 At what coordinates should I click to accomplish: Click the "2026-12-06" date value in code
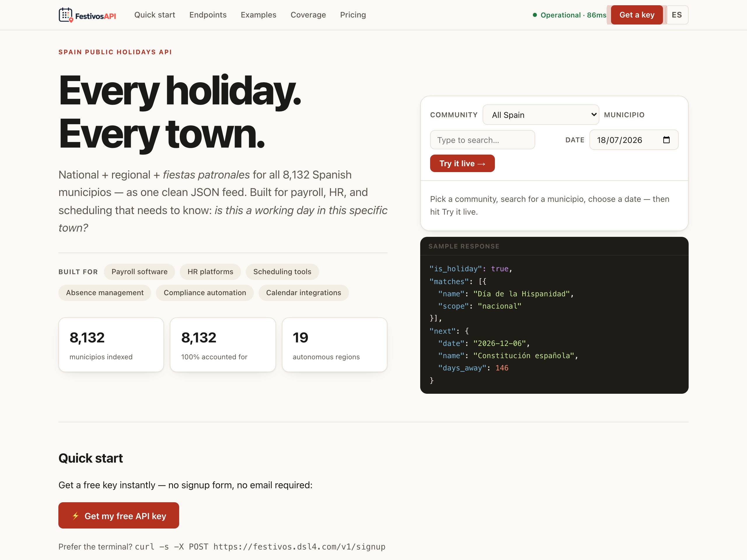tap(500, 343)
